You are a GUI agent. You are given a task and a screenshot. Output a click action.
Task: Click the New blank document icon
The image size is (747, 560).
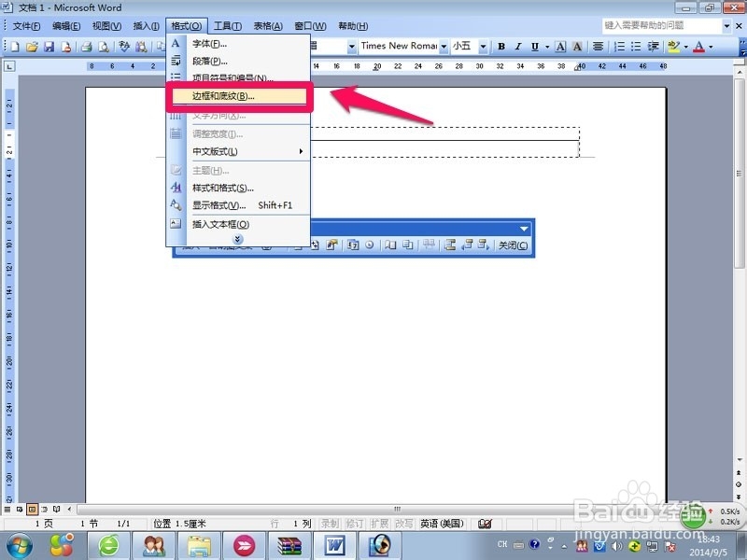point(15,47)
